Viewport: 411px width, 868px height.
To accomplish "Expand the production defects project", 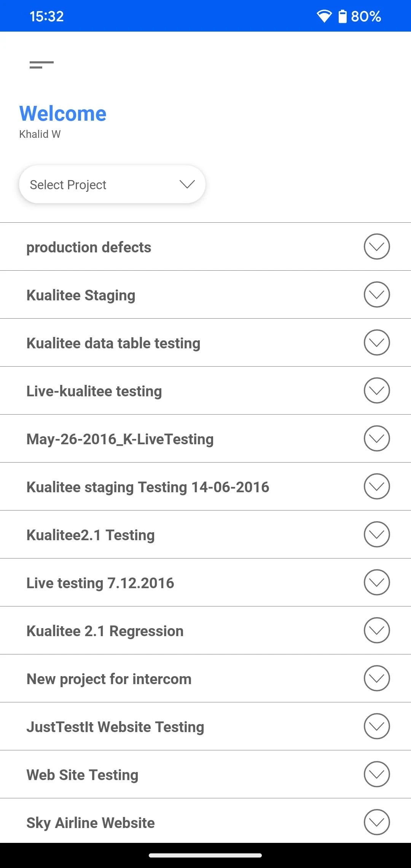I will click(x=377, y=247).
